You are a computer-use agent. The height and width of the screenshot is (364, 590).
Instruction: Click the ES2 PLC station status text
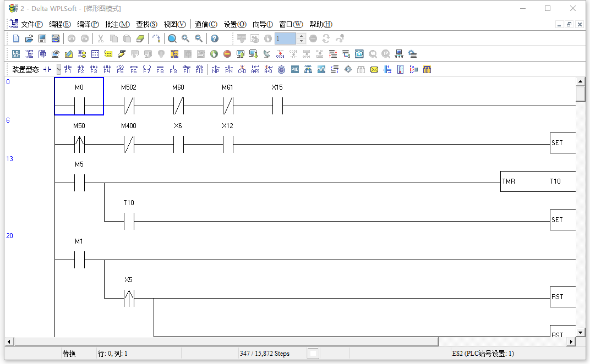pos(483,354)
